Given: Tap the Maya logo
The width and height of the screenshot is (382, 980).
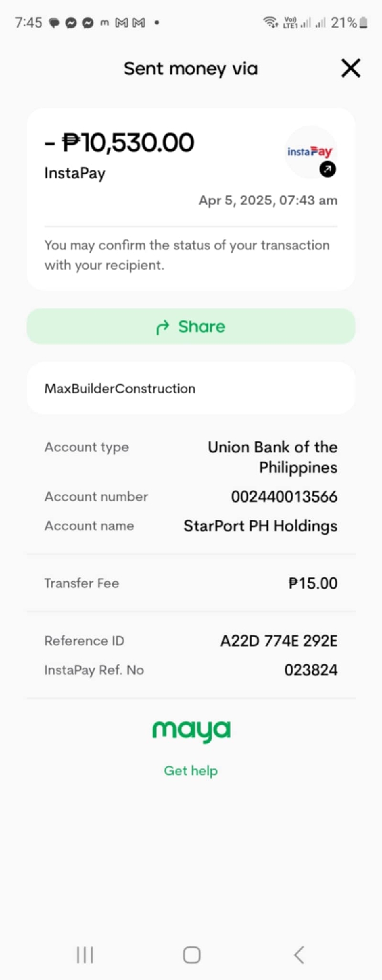Looking at the screenshot, I should point(191,731).
